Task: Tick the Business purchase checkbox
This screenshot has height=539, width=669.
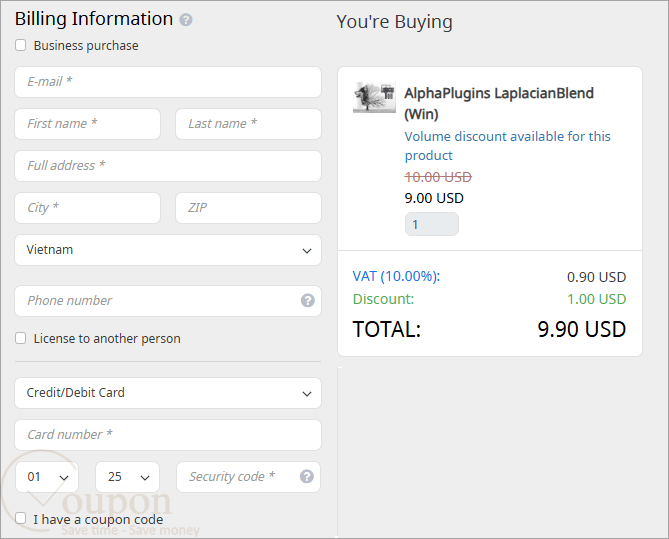Action: tap(20, 45)
